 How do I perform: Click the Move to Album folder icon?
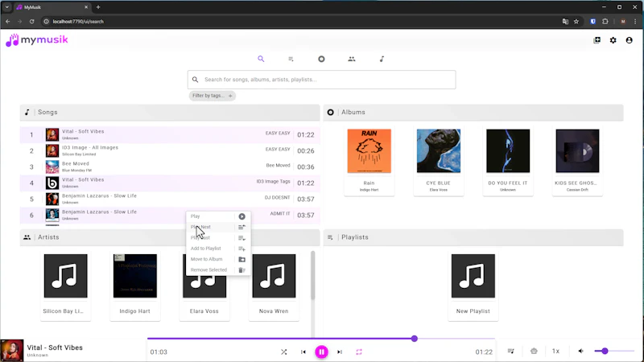click(242, 259)
